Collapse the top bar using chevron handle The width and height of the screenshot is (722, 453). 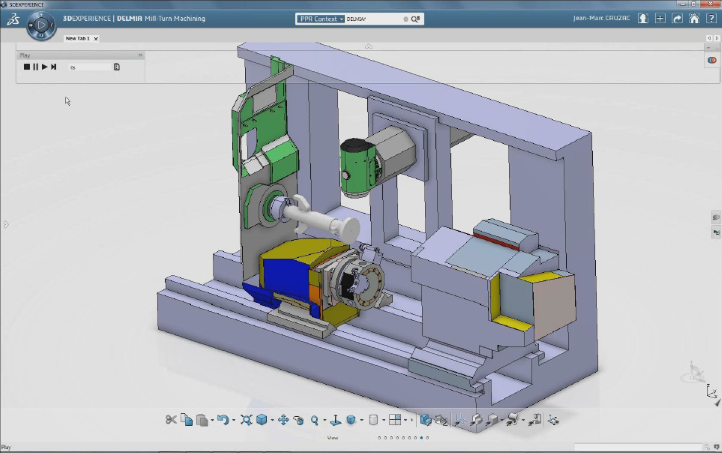(x=369, y=46)
